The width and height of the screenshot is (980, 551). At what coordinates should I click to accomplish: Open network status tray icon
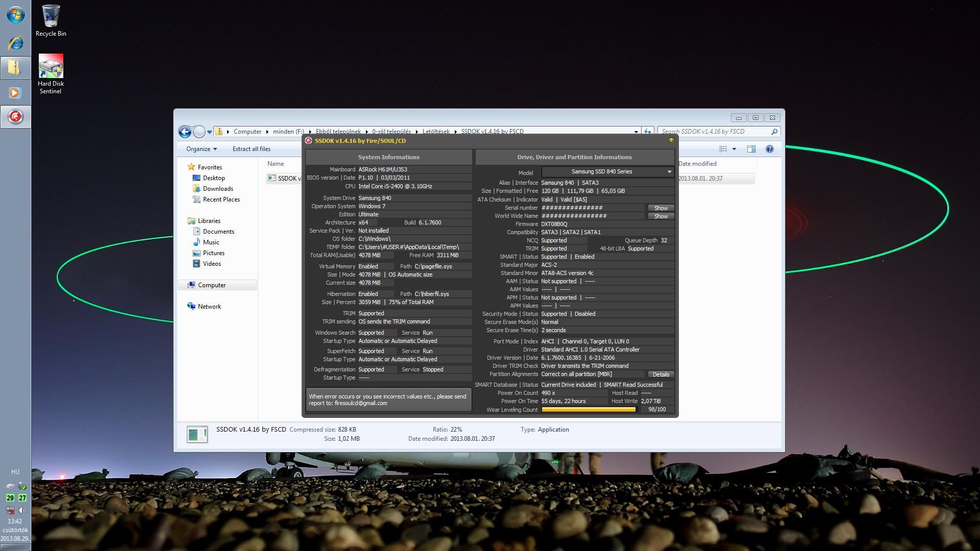pos(10,510)
